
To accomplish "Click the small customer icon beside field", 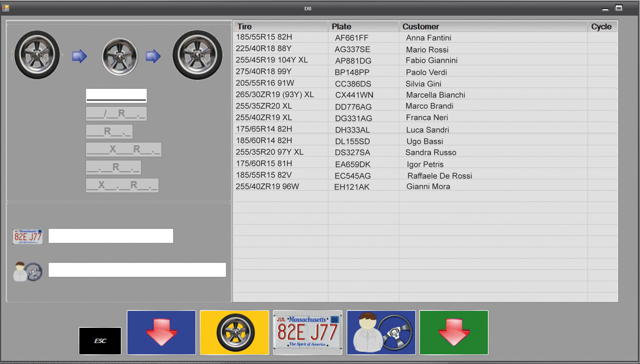I will tap(28, 271).
